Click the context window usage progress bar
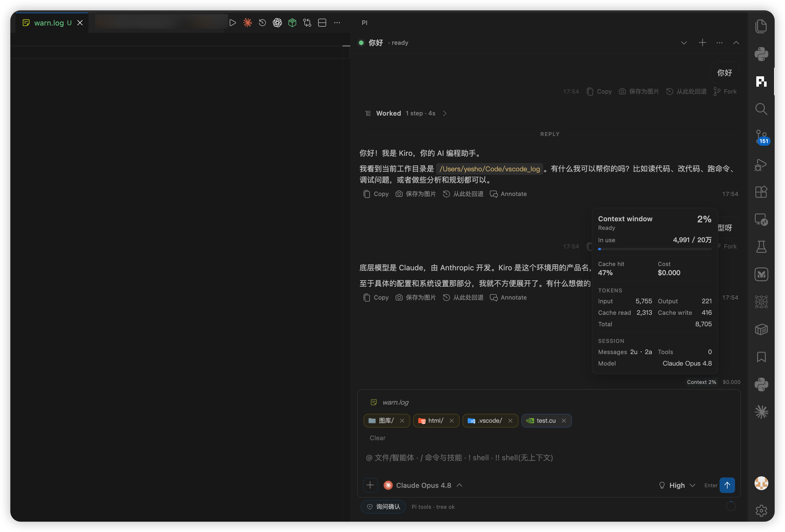785x532 pixels. point(655,249)
